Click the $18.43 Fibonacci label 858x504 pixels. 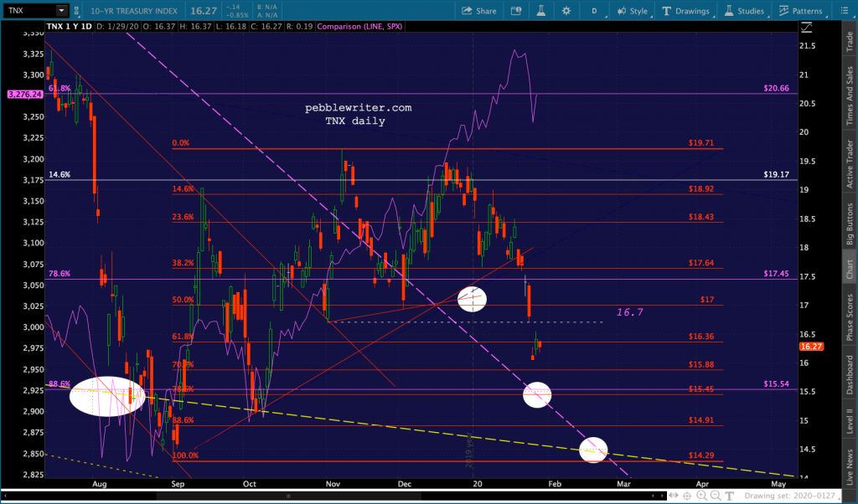(701, 217)
